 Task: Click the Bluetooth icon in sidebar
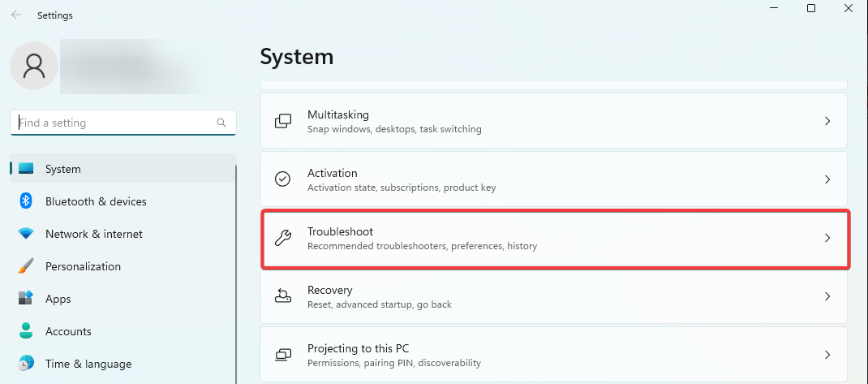click(26, 201)
